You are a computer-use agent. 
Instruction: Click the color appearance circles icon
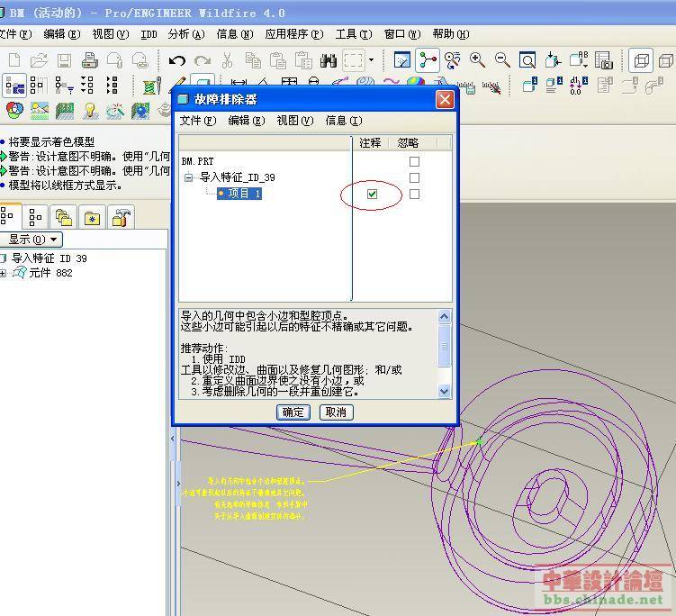pyautogui.click(x=14, y=111)
